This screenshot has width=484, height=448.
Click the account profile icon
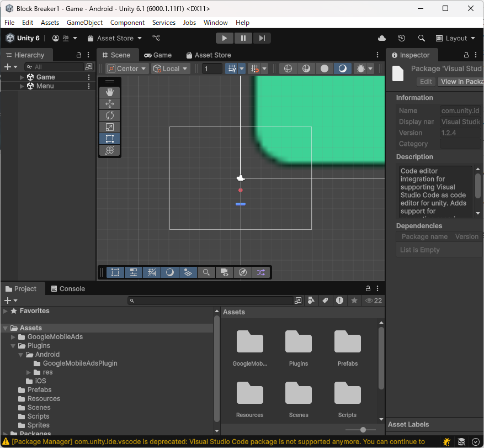coord(56,38)
